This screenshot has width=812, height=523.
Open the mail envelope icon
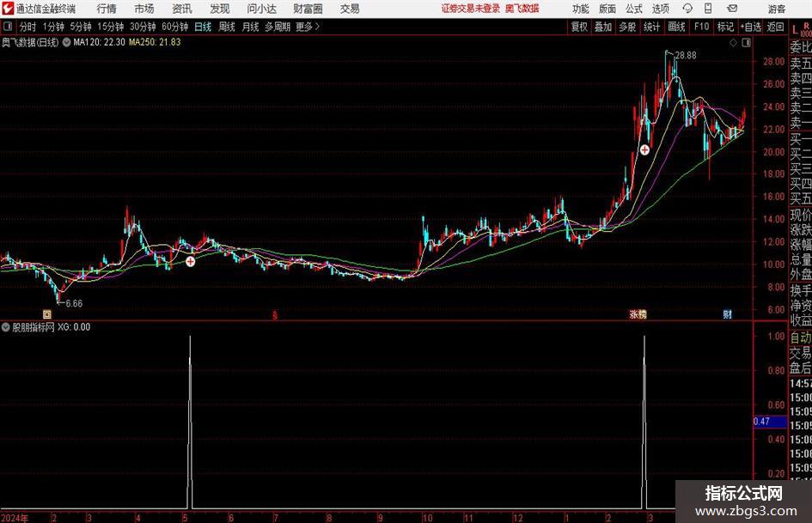(x=732, y=9)
